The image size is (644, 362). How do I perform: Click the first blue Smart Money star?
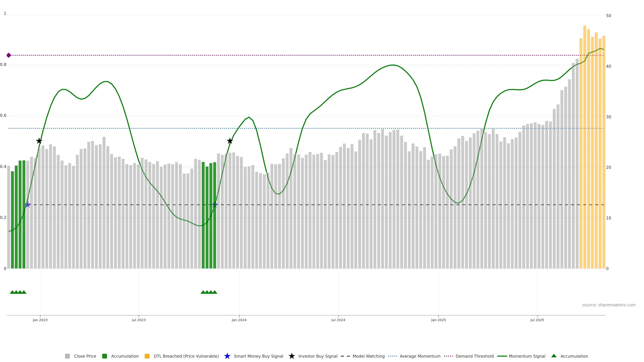tap(28, 205)
